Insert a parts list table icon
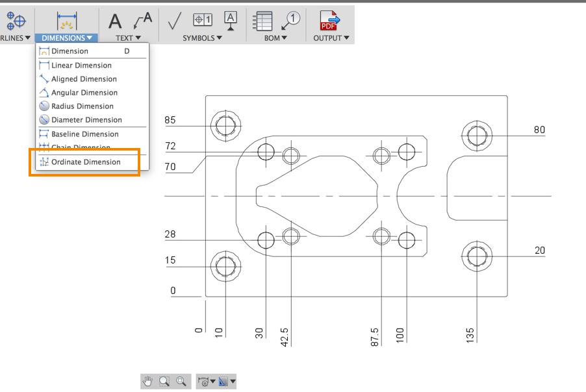 point(262,21)
